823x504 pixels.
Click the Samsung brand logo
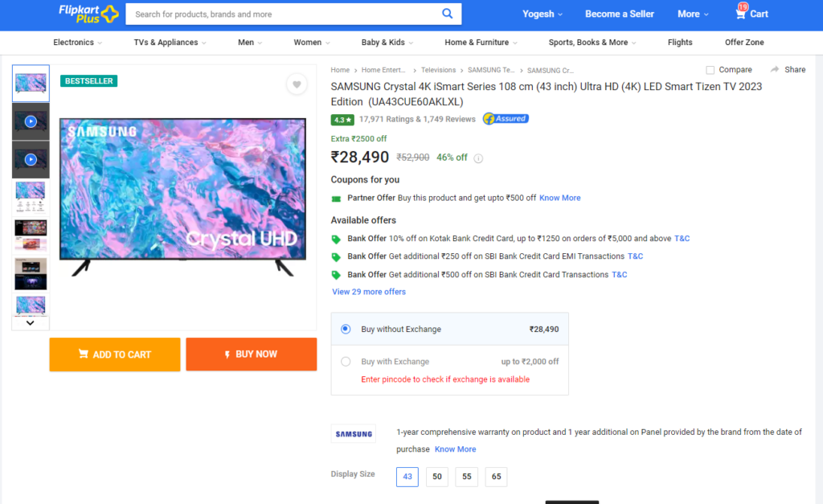[354, 433]
